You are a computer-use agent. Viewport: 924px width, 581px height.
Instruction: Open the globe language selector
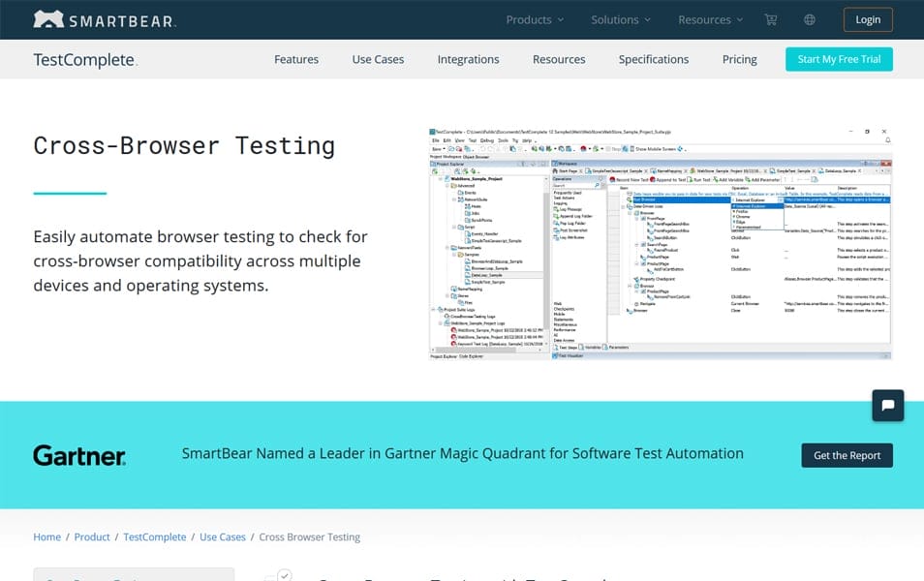(810, 20)
